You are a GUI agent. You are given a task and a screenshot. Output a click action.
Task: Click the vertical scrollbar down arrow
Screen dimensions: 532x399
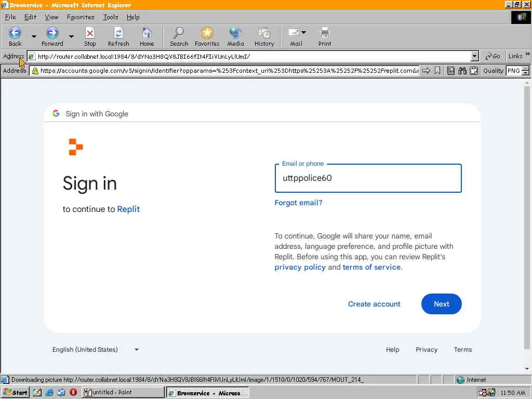[527, 368]
